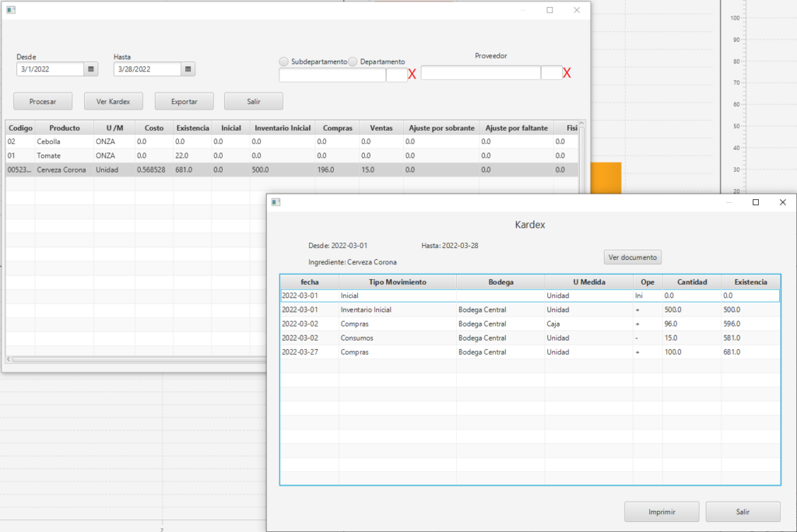Viewport: 797px width, 532px height.
Task: Select the Compras row dated 2022-03-02
Action: tap(530, 324)
